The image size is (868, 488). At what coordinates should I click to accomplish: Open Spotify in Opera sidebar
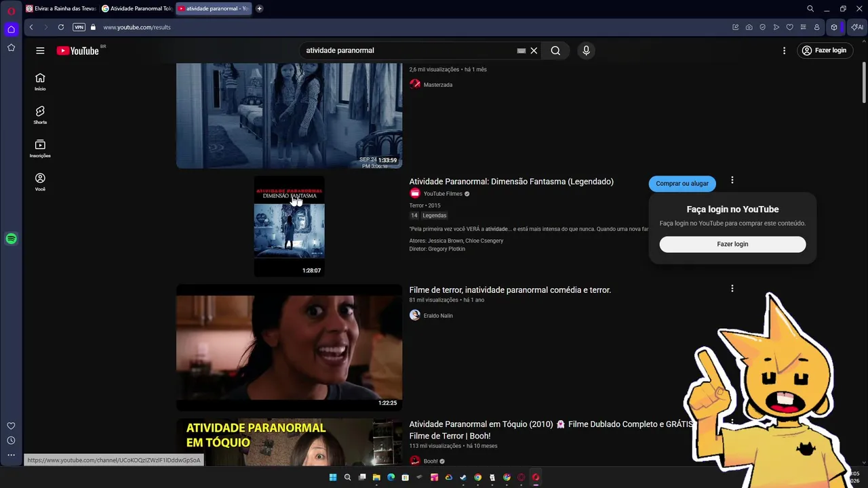click(x=11, y=239)
